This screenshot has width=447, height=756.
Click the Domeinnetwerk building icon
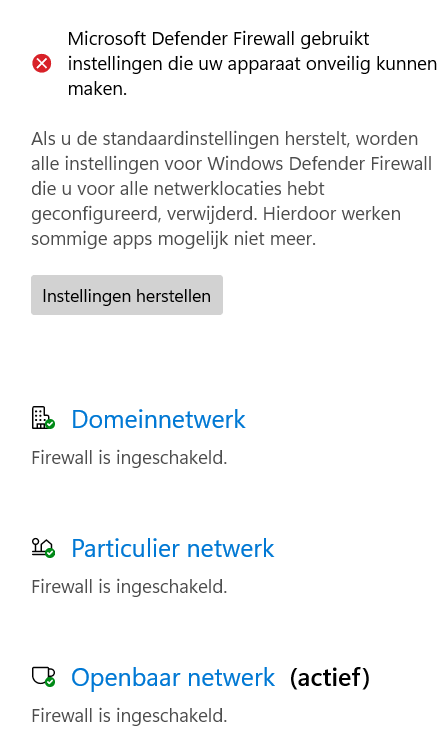pos(43,418)
